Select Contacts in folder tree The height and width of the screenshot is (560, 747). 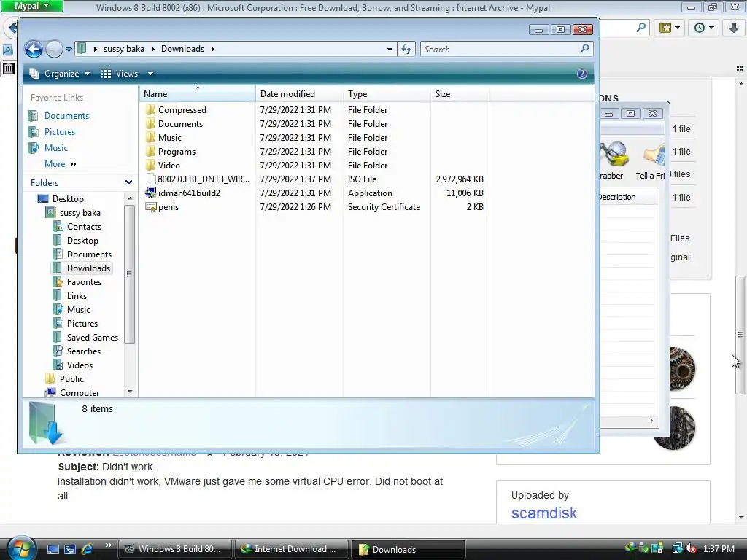point(84,227)
